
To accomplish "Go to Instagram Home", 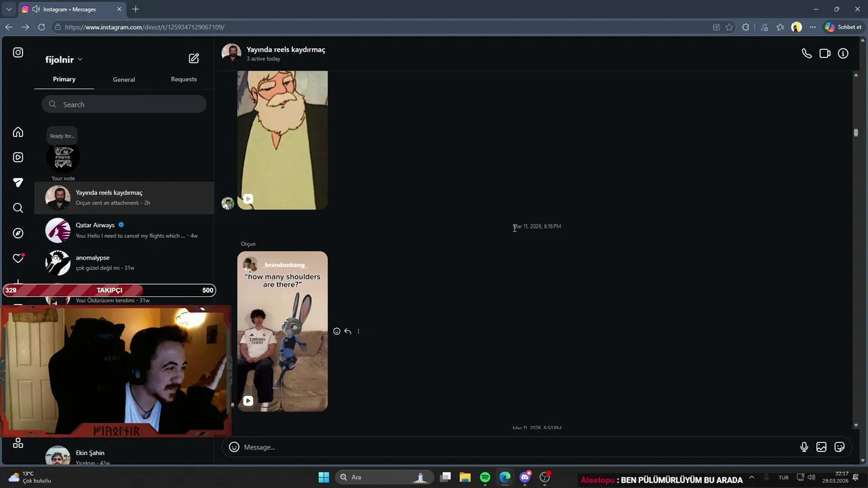I will [x=18, y=132].
